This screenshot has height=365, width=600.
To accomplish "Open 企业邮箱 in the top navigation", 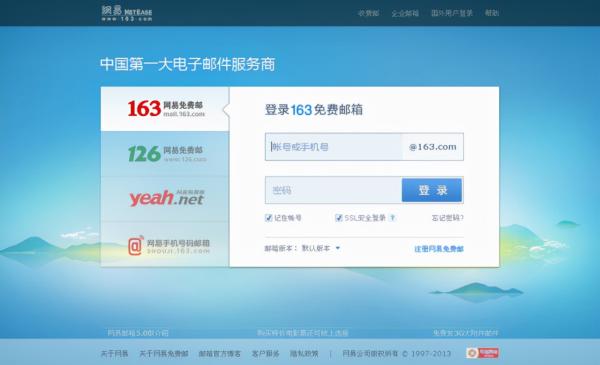I will pyautogui.click(x=405, y=13).
